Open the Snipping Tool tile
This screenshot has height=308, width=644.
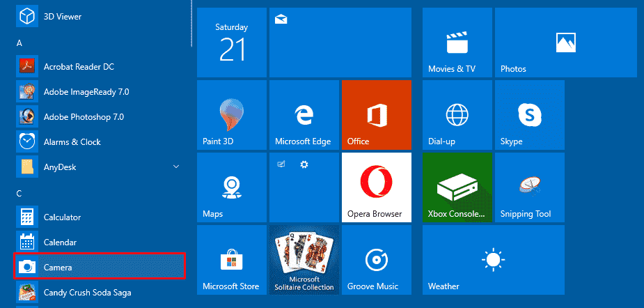click(x=529, y=187)
